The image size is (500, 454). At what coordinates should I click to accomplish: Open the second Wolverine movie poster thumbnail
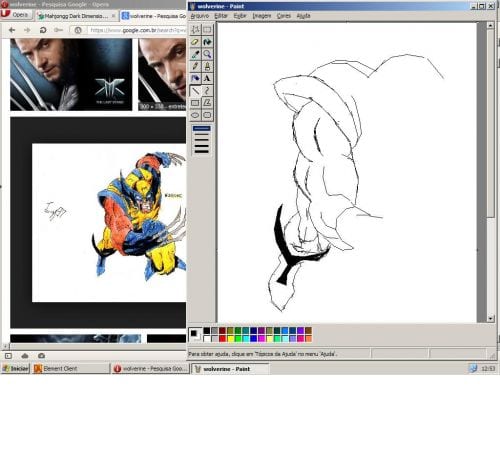[x=162, y=75]
